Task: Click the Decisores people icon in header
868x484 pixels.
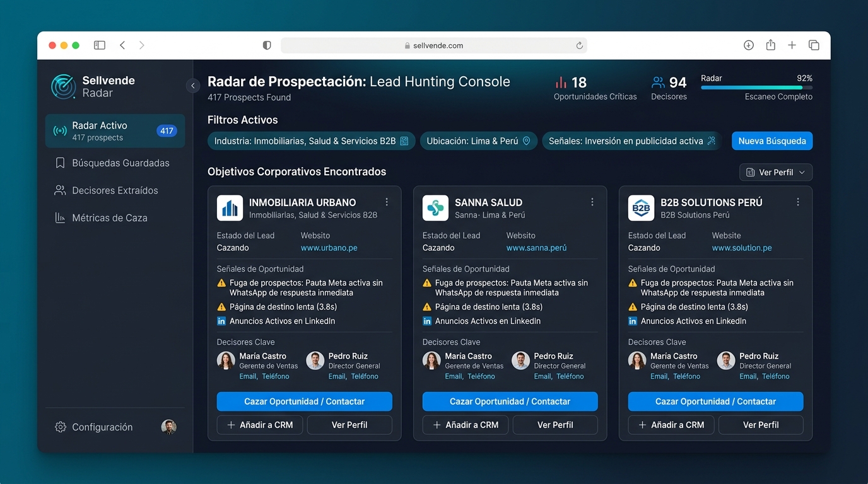Action: tap(658, 83)
